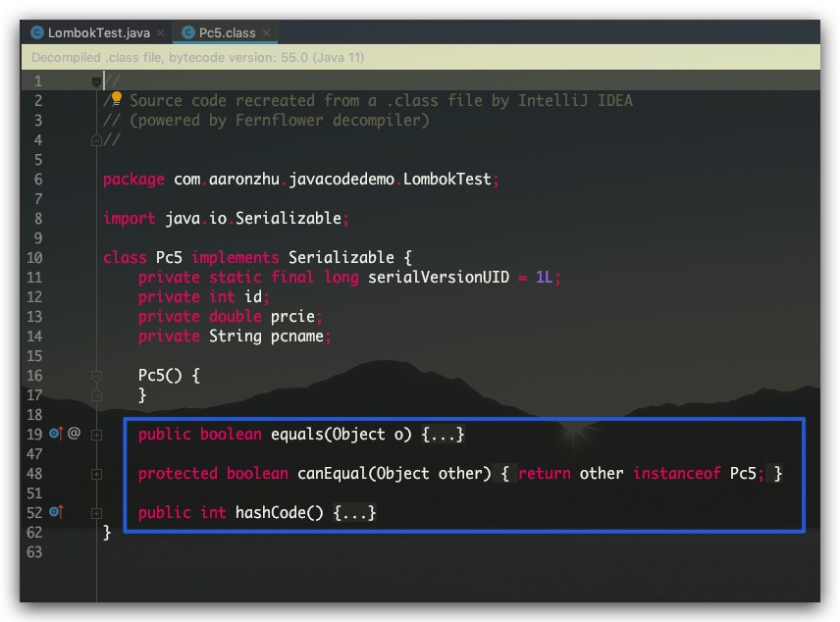Click the override gutter icon on line 52
This screenshot has height=622, width=840.
56,512
